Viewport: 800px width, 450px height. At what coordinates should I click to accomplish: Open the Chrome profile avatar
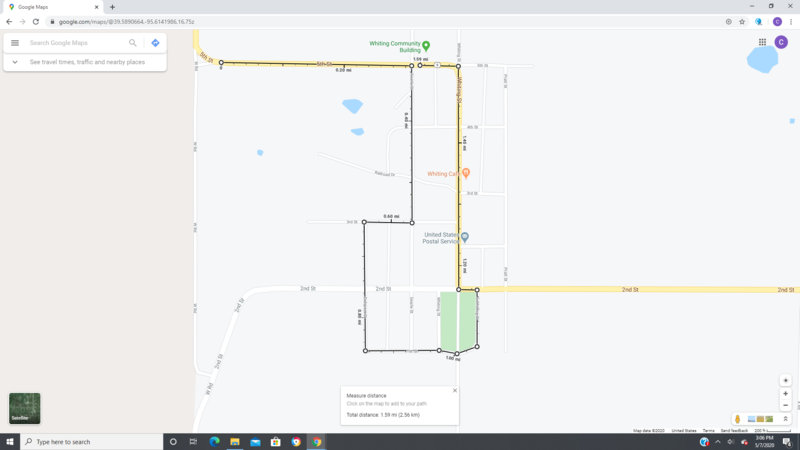pos(778,22)
